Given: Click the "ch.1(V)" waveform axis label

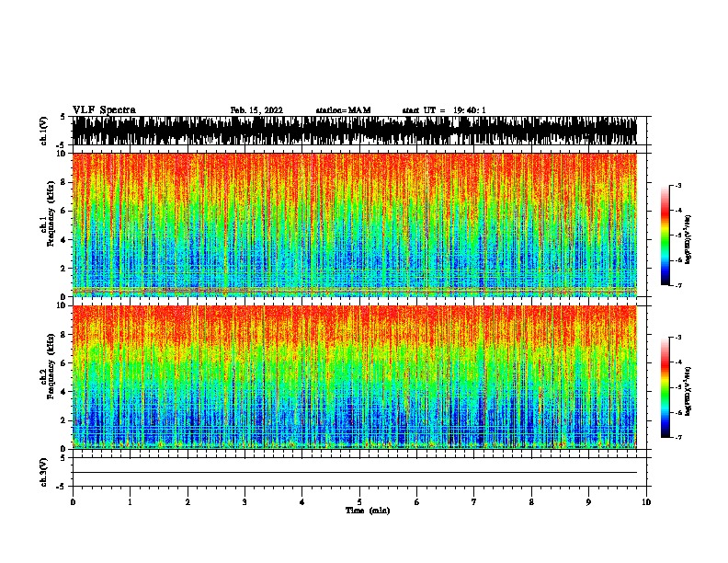Looking at the screenshot, I should pyautogui.click(x=44, y=131).
